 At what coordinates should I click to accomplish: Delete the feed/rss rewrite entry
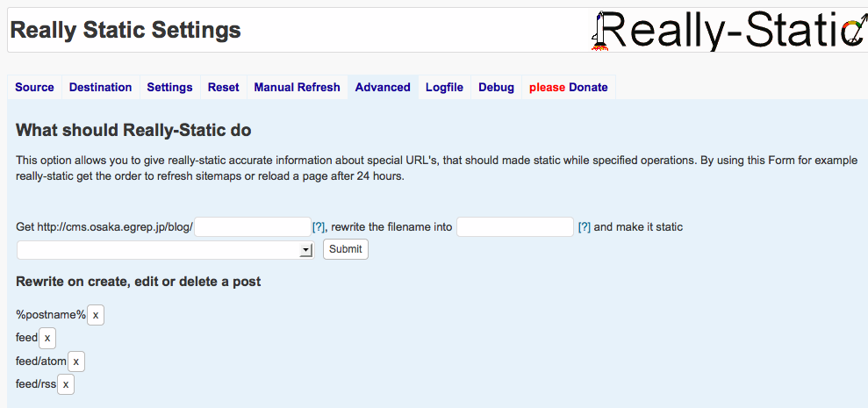coord(65,384)
